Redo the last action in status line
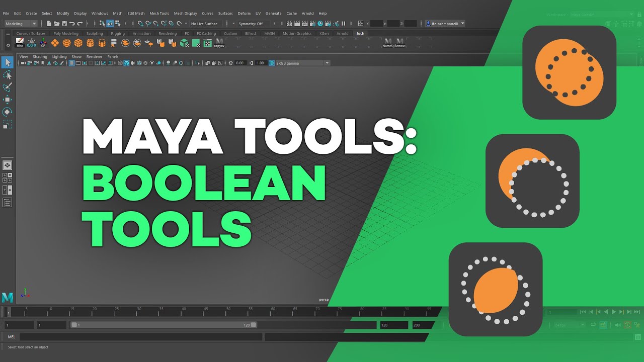The width and height of the screenshot is (644, 362). (79, 24)
